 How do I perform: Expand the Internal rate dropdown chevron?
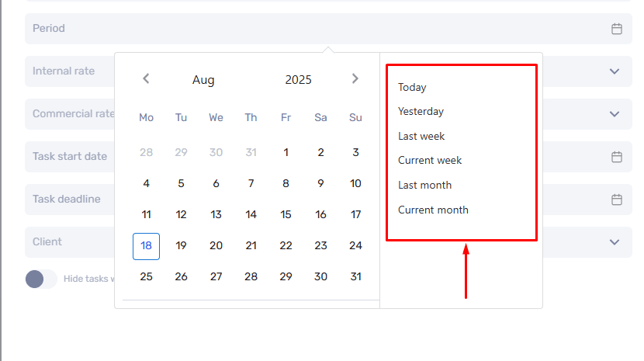pos(615,71)
